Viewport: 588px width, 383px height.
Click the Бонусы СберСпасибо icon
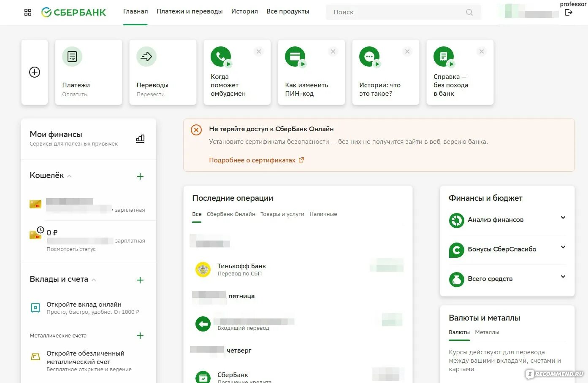pos(457,250)
